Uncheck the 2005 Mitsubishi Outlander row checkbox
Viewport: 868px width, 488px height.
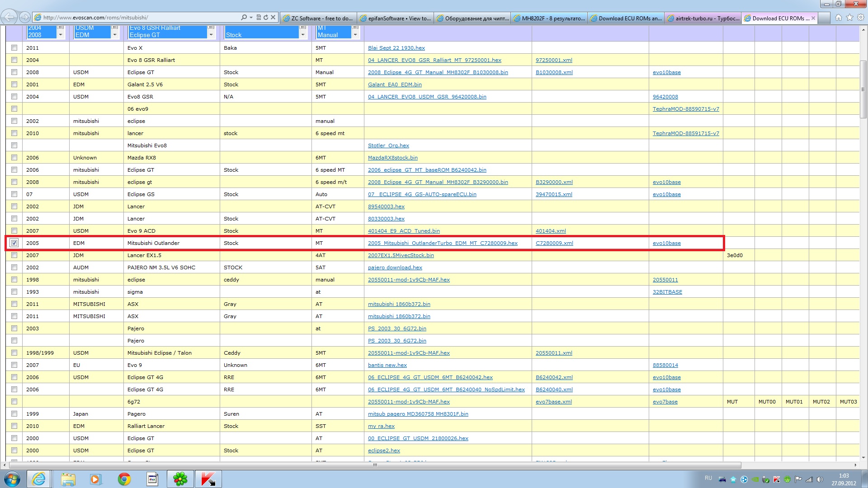14,243
